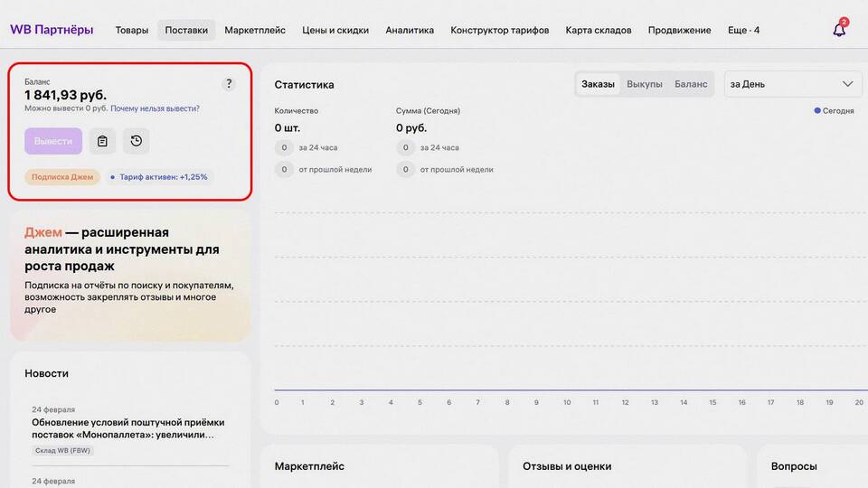Open the Вопросы card
868x488 pixels.
tap(794, 466)
